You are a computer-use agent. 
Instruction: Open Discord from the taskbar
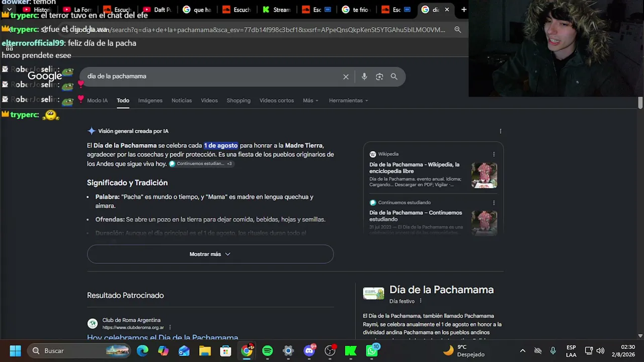point(309,350)
